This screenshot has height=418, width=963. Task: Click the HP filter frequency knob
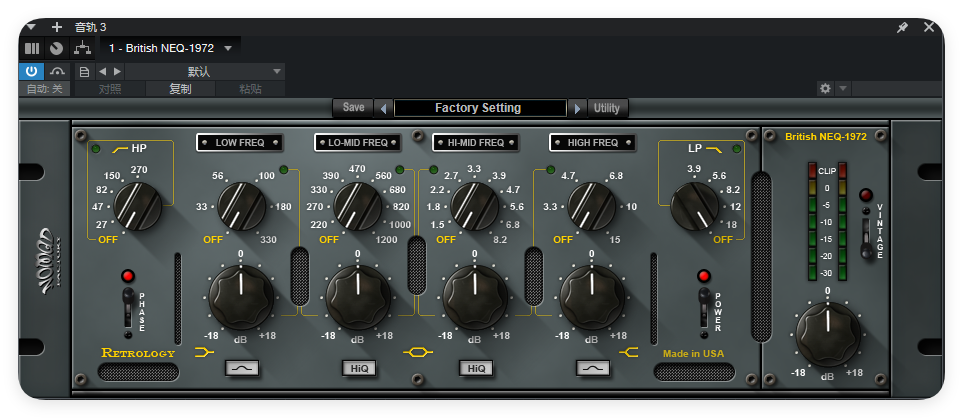click(x=138, y=206)
